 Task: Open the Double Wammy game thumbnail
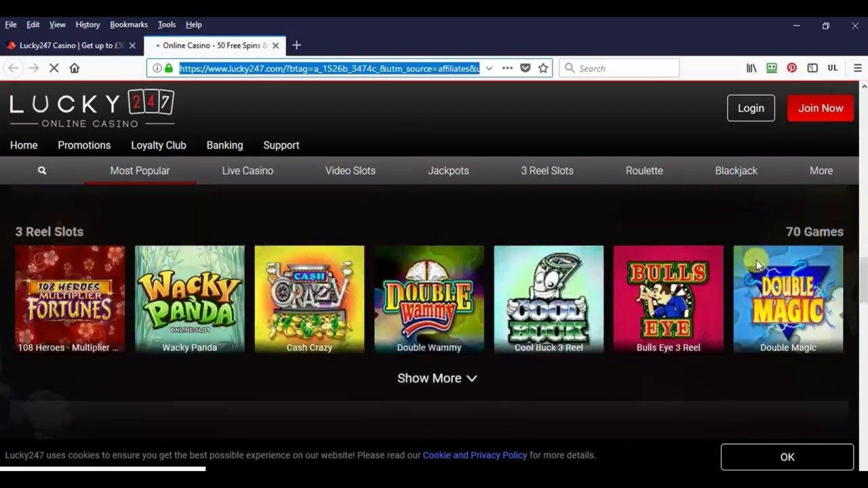tap(429, 300)
